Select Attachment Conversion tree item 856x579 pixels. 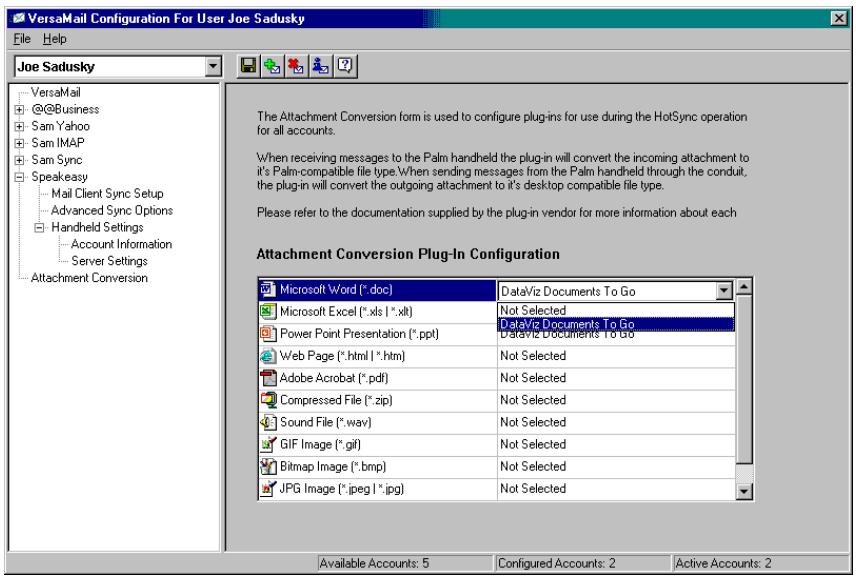pyautogui.click(x=89, y=278)
